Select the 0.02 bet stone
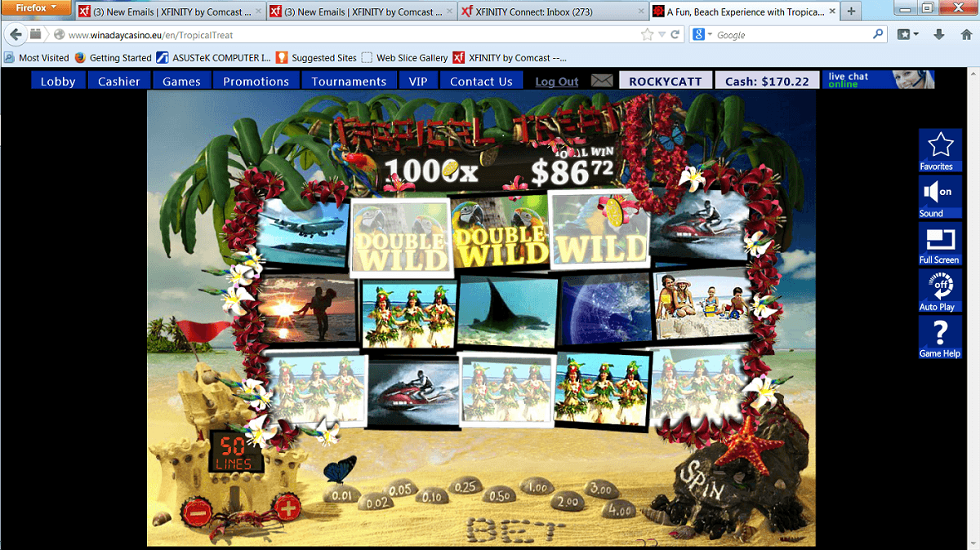Viewport: 980px width, 550px height. pyautogui.click(x=378, y=503)
